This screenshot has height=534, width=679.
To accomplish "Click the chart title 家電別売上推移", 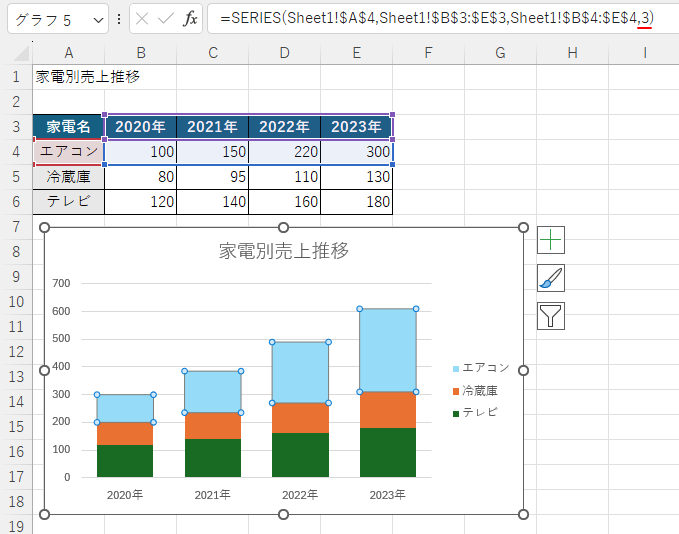I will 284,251.
